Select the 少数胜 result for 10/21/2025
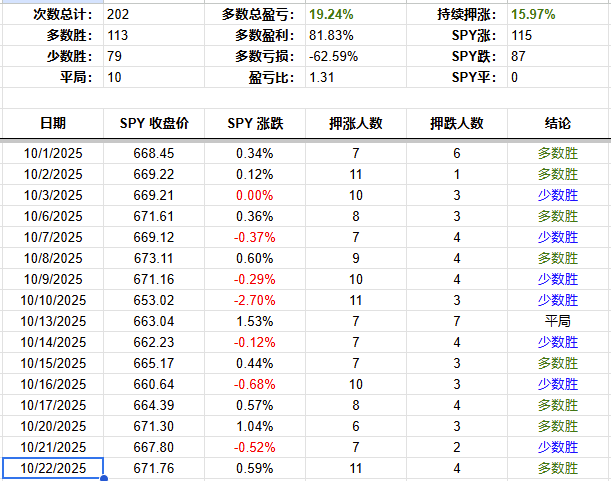The height and width of the screenshot is (481, 611). [x=558, y=447]
